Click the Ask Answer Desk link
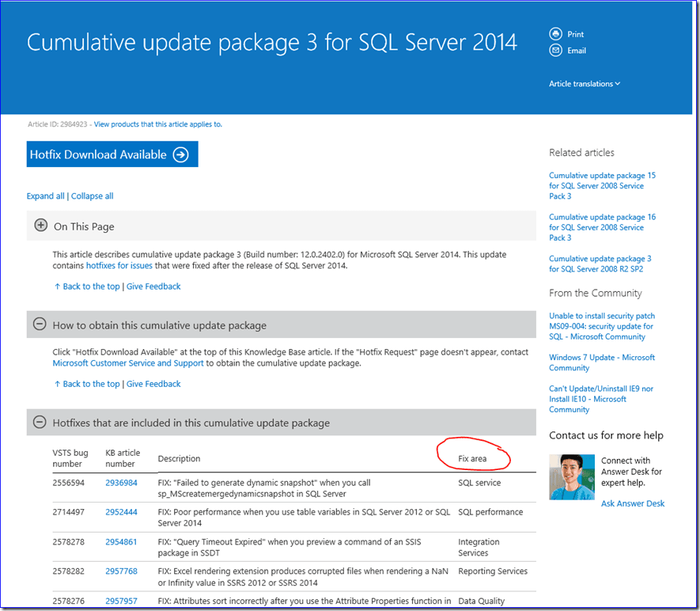The width and height of the screenshot is (700, 611). tap(633, 503)
